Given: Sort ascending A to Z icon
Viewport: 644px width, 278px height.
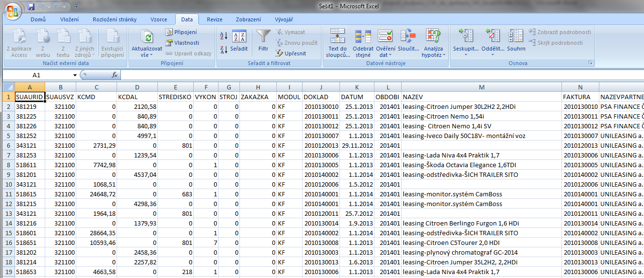Looking at the screenshot, I should point(224,35).
